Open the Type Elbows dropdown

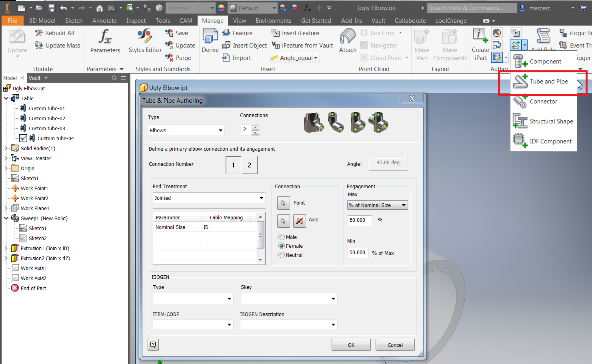pyautogui.click(x=186, y=130)
